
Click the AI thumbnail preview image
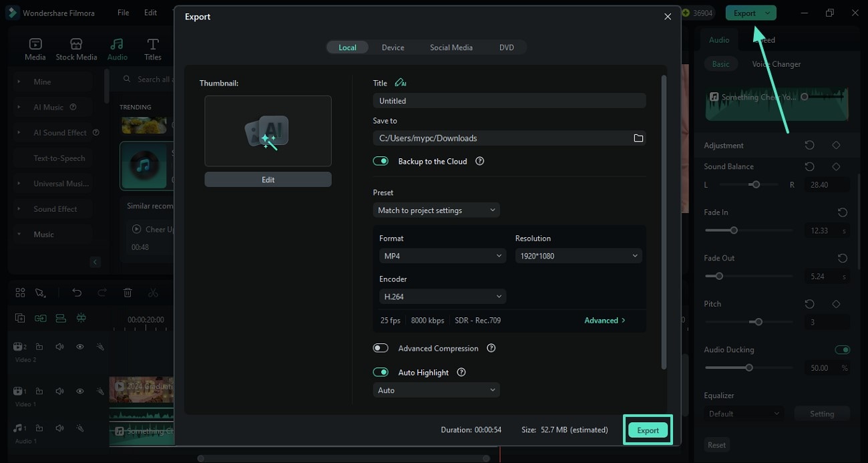(x=268, y=131)
